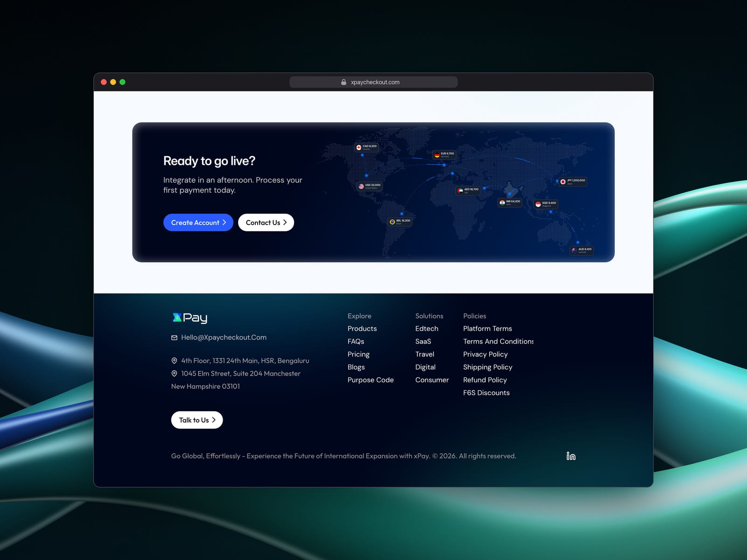Open the Products footer link
747x560 pixels.
[x=362, y=329]
